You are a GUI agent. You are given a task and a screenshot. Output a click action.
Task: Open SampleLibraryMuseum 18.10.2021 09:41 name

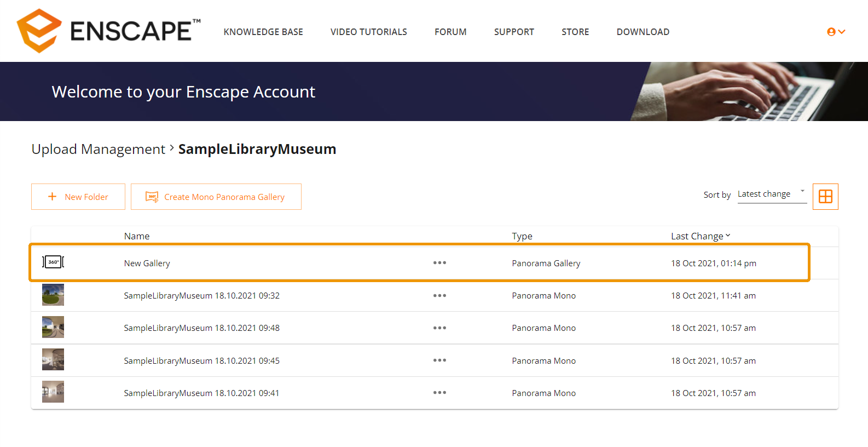coord(202,393)
